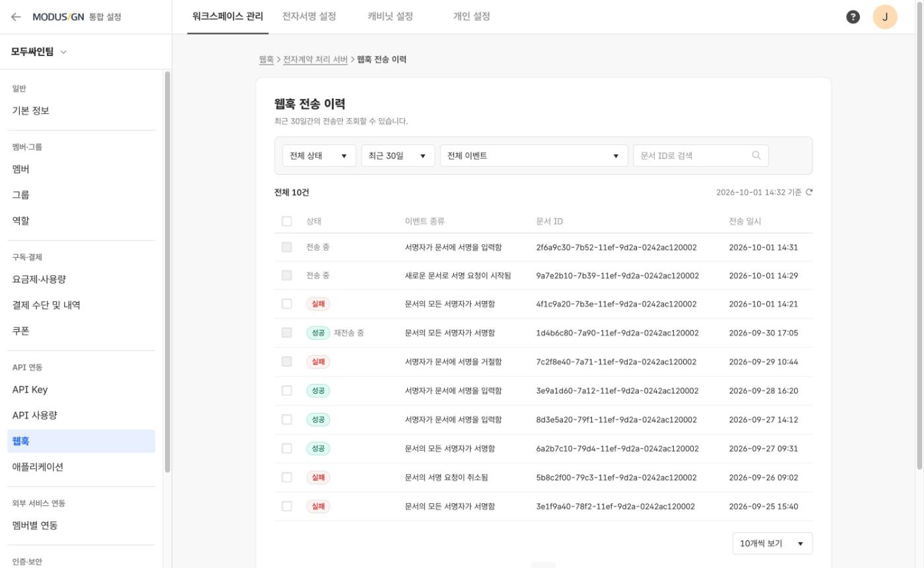The image size is (924, 568).
Task: Switch to 전자서명 설정 tab
Action: 309,16
